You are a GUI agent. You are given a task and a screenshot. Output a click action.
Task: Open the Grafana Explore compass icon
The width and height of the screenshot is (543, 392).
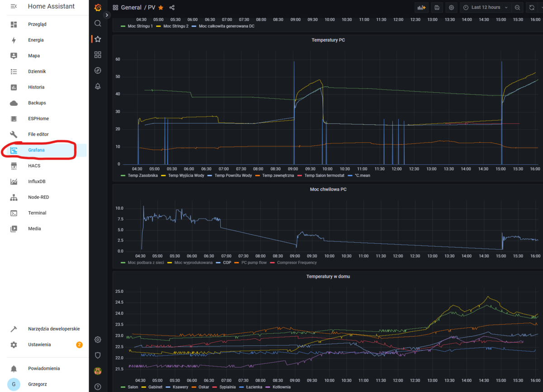click(98, 71)
